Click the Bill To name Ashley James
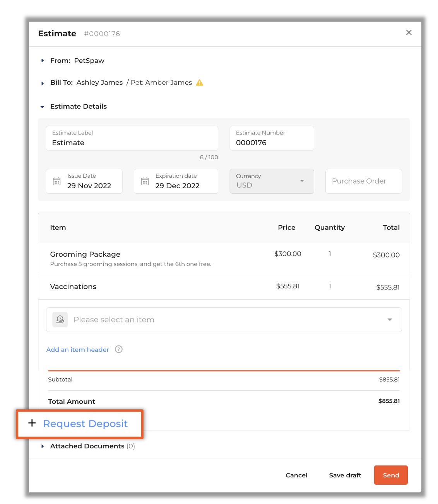Viewport: 438px width, 504px height. click(99, 82)
